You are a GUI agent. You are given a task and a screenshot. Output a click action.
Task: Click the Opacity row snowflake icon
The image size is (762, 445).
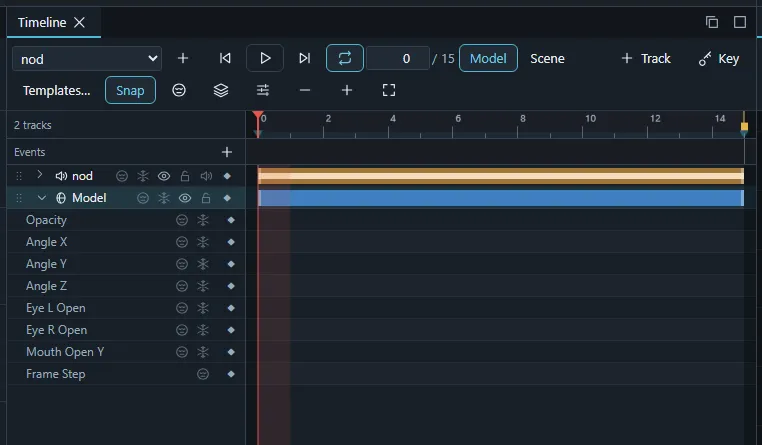[203, 220]
